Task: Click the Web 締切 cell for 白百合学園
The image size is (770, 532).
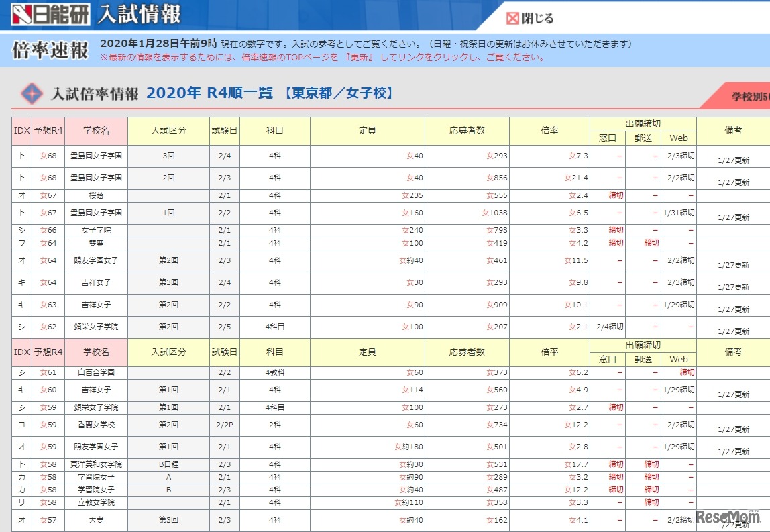Action: (679, 372)
